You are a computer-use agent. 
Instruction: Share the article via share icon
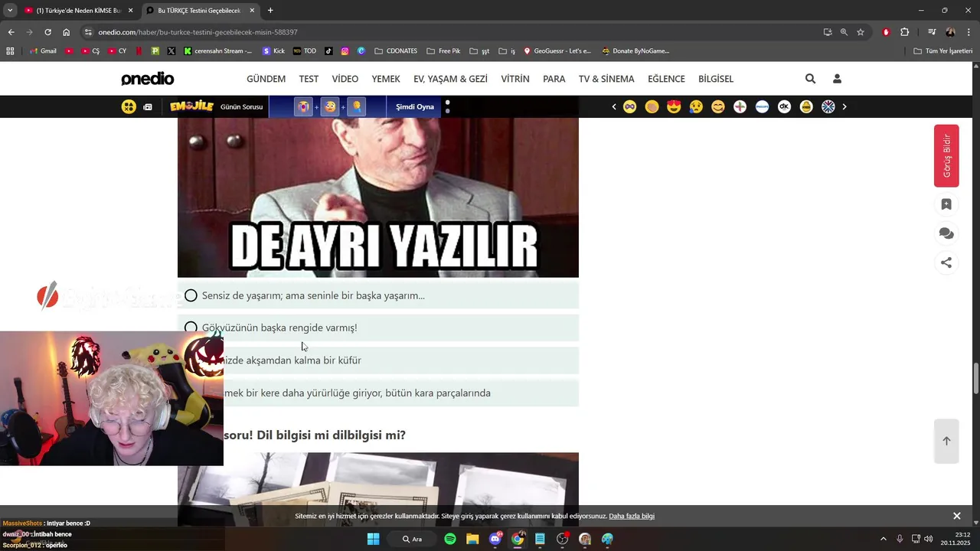coord(946,262)
